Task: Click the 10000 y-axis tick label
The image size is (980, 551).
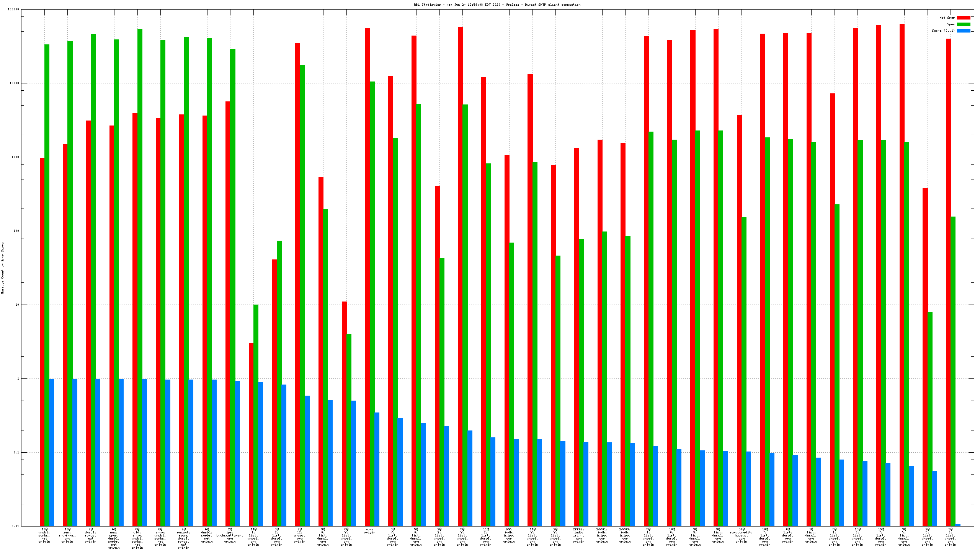Action: (x=15, y=83)
